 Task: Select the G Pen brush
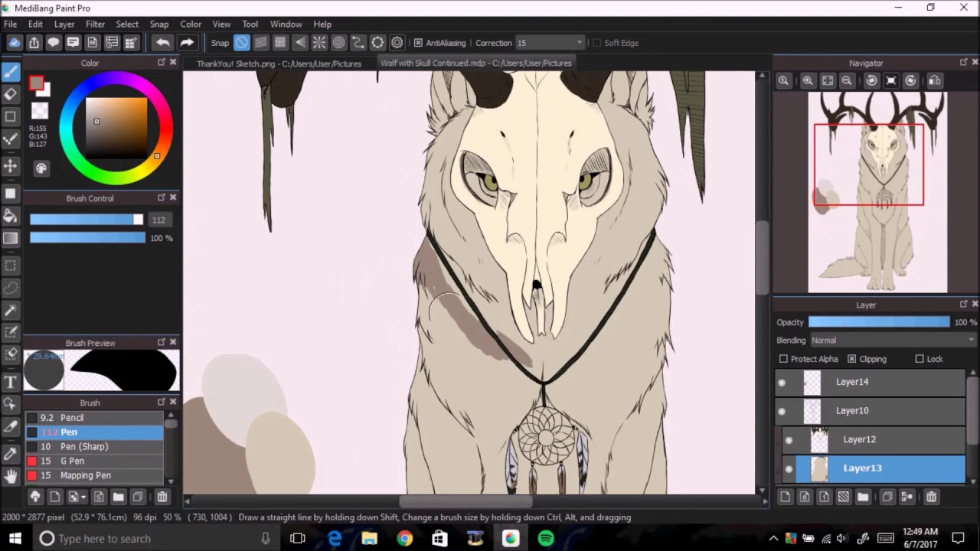coord(94,461)
